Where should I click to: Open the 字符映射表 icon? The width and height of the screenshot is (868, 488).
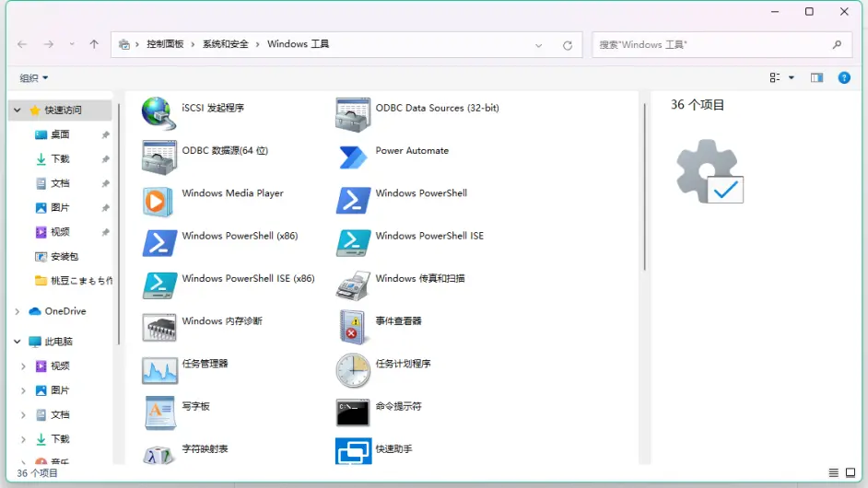click(x=158, y=455)
